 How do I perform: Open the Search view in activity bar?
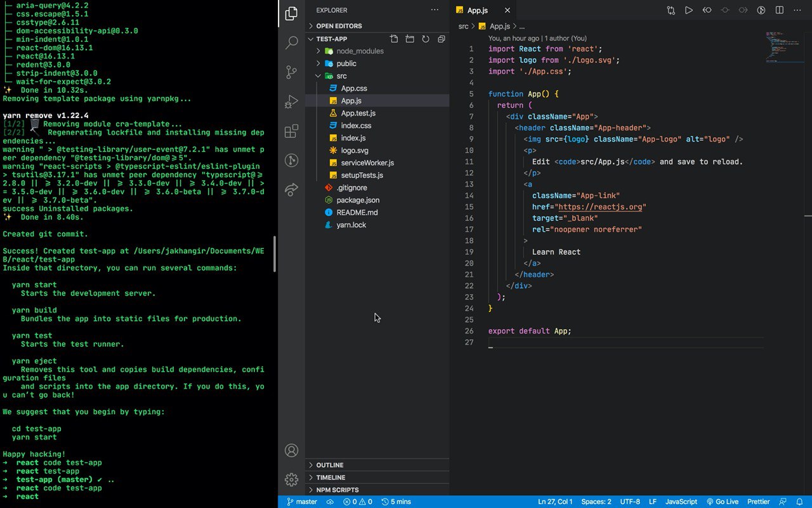pyautogui.click(x=291, y=43)
